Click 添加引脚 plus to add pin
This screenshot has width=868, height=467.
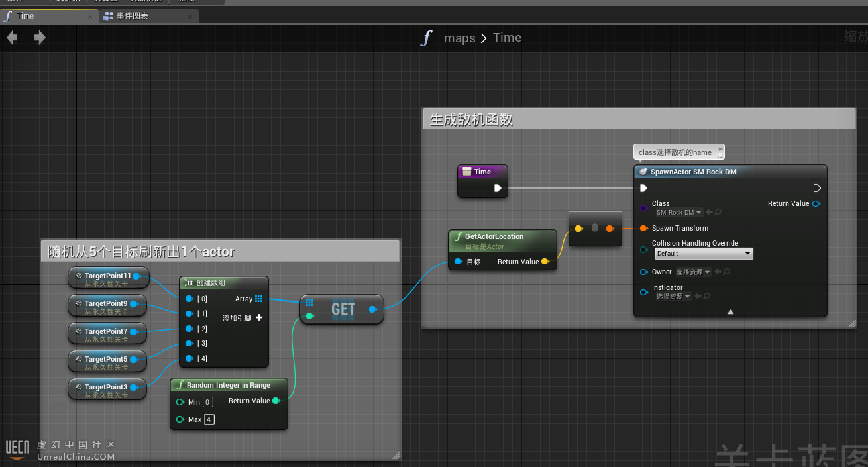pyautogui.click(x=259, y=318)
